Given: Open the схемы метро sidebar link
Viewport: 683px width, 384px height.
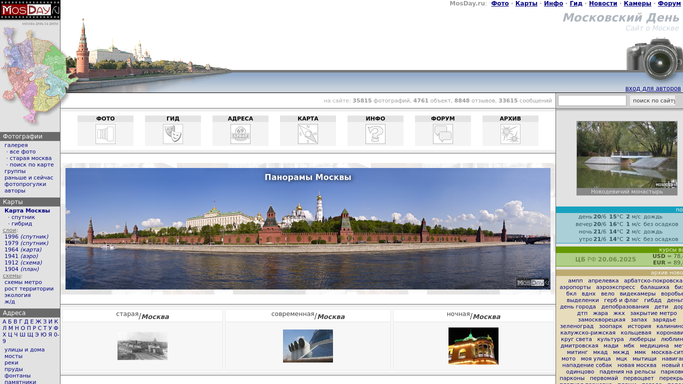Looking at the screenshot, I should tap(23, 282).
